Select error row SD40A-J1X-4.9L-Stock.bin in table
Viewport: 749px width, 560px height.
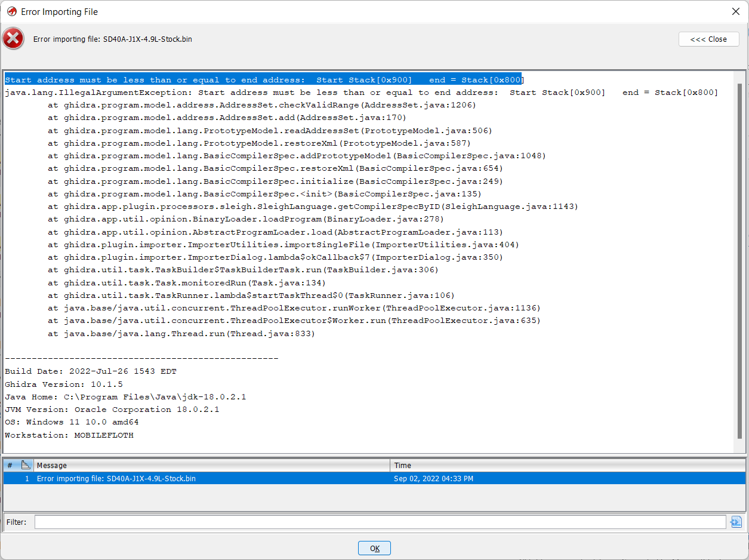tap(374, 478)
